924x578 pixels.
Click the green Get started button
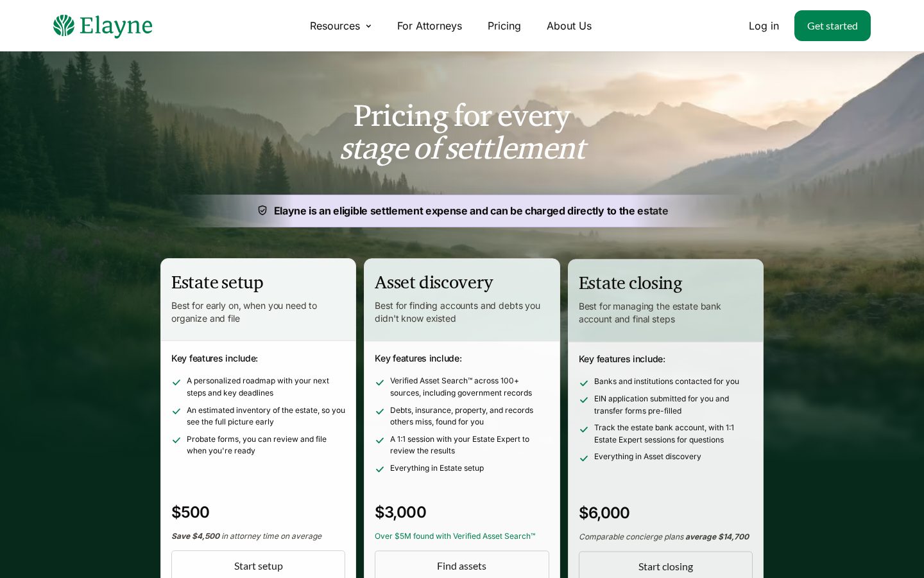pyautogui.click(x=832, y=26)
